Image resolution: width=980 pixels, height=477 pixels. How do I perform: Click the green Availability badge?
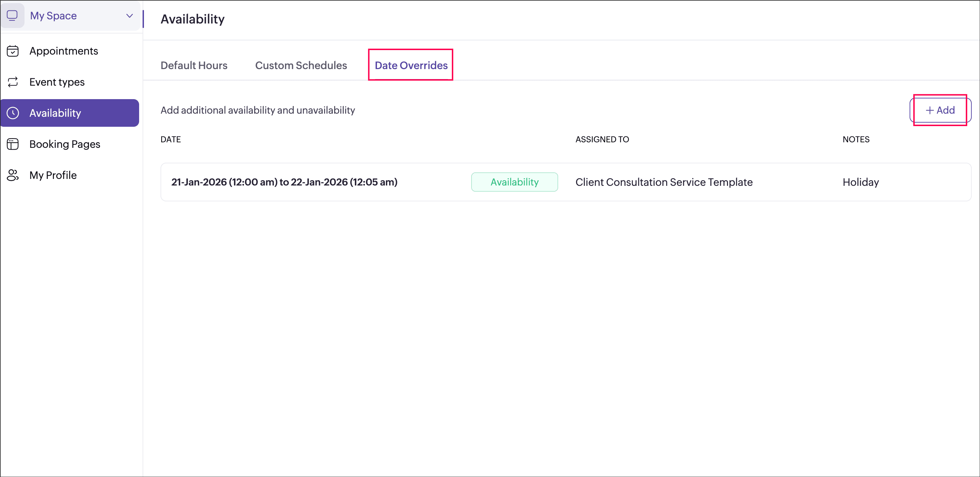[x=514, y=182]
